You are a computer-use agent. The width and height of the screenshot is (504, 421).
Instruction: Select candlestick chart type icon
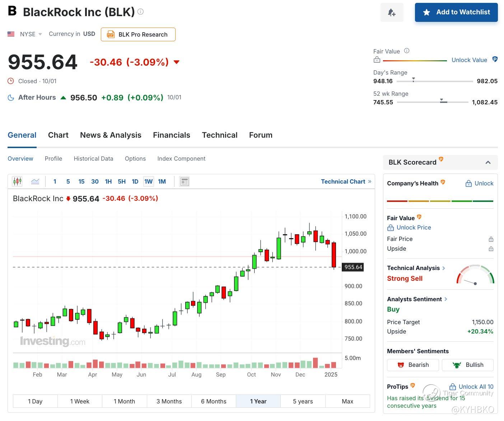(x=17, y=181)
